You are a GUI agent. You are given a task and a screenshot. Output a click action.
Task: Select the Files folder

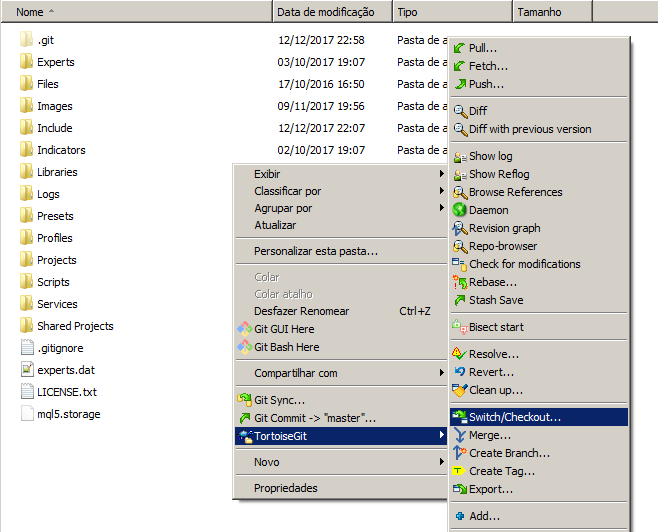pyautogui.click(x=39, y=84)
